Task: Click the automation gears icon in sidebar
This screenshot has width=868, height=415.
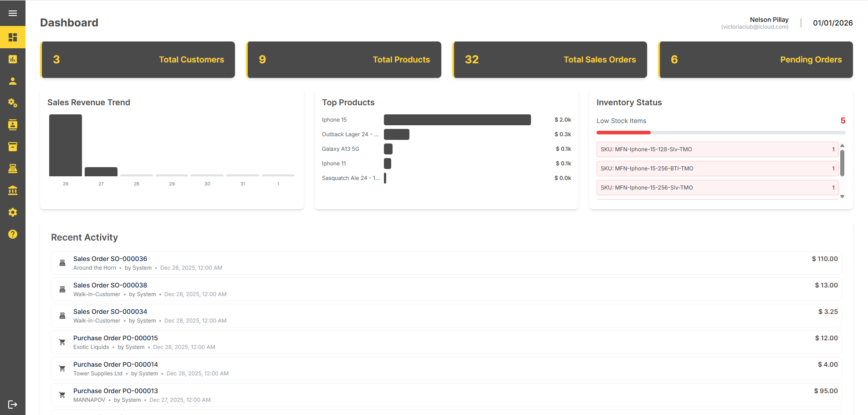Action: pos(13,103)
